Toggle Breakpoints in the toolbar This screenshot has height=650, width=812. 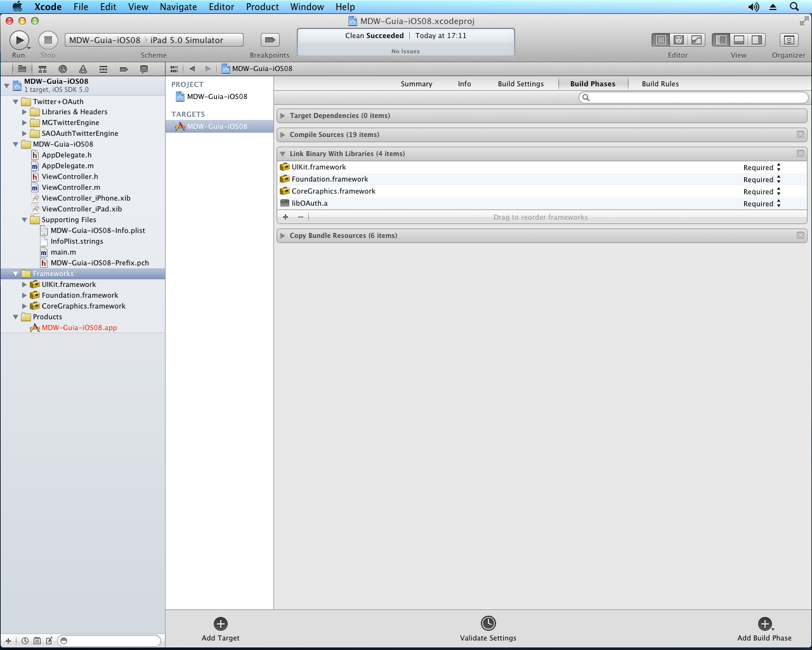tap(270, 40)
